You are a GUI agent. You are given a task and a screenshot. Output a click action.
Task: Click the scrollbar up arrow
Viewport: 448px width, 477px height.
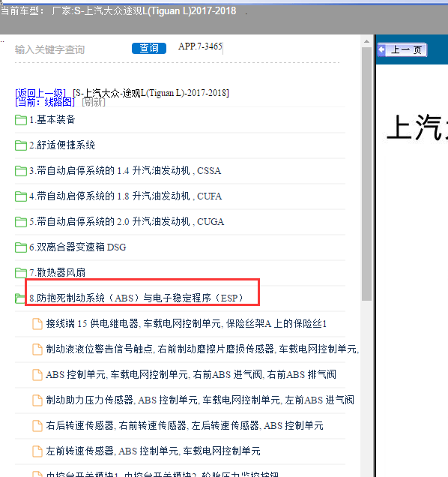click(x=366, y=41)
